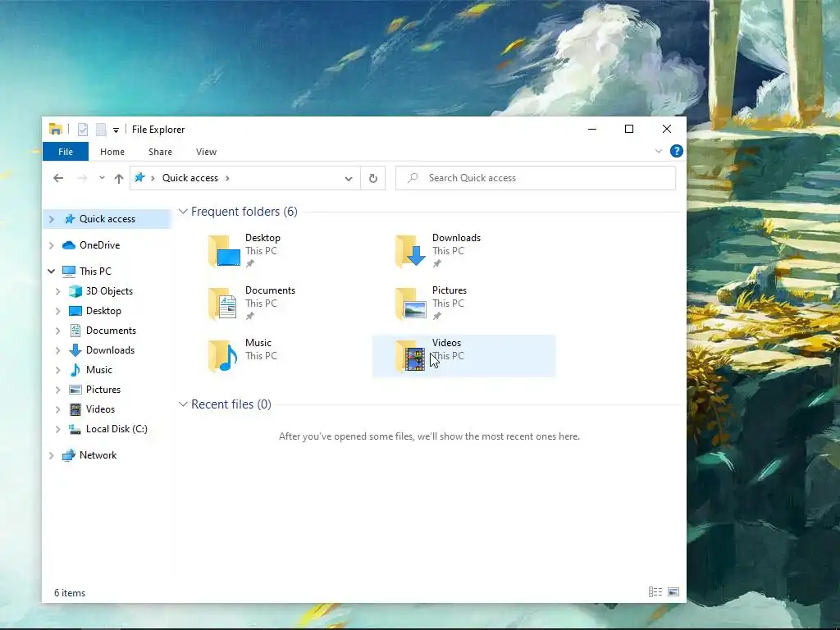This screenshot has height=630, width=840.
Task: Expand the Quick access tree node
Action: (52, 219)
